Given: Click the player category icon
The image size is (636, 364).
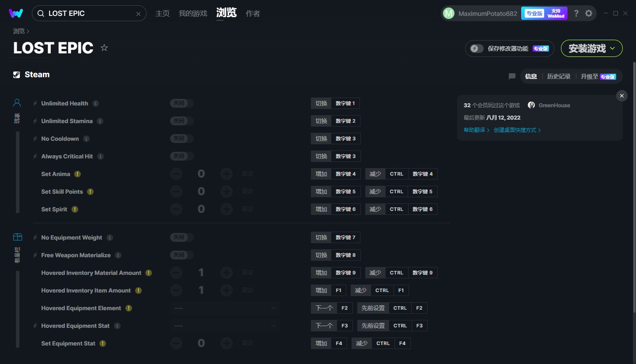Looking at the screenshot, I should pyautogui.click(x=17, y=103).
